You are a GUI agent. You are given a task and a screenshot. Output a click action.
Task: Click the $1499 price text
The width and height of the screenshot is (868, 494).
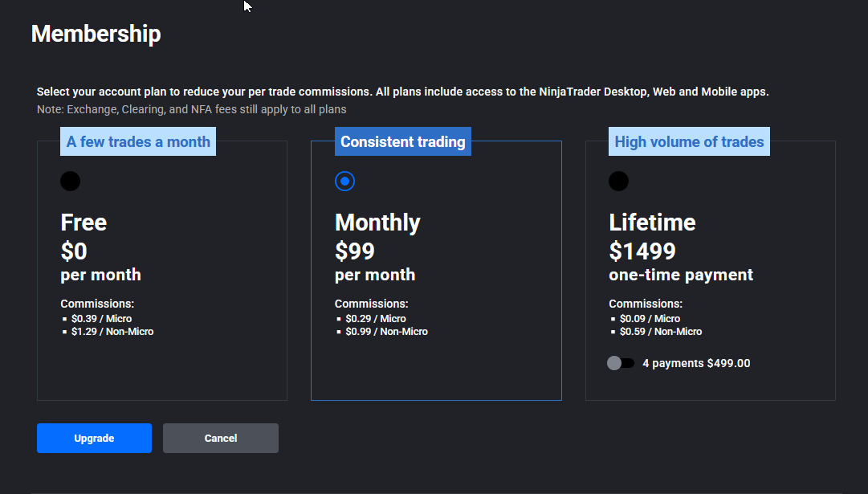click(x=642, y=251)
